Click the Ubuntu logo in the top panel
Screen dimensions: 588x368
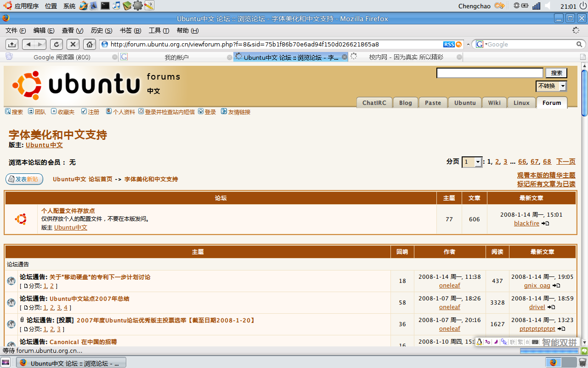click(7, 6)
